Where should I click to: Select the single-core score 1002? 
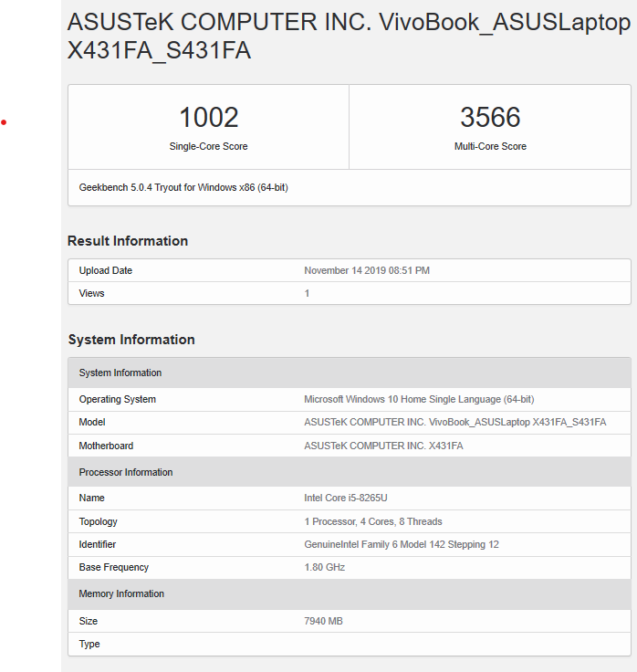coord(209,117)
